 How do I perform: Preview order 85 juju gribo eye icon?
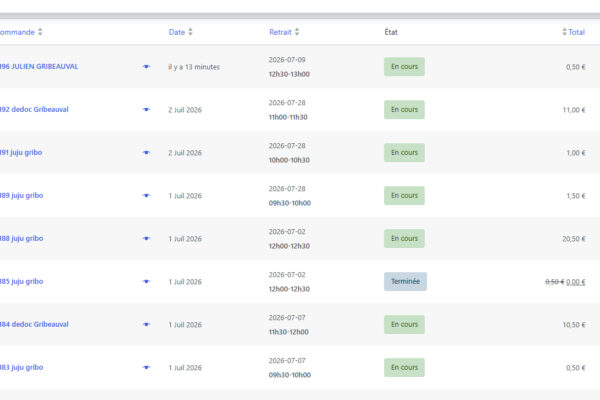click(x=146, y=281)
